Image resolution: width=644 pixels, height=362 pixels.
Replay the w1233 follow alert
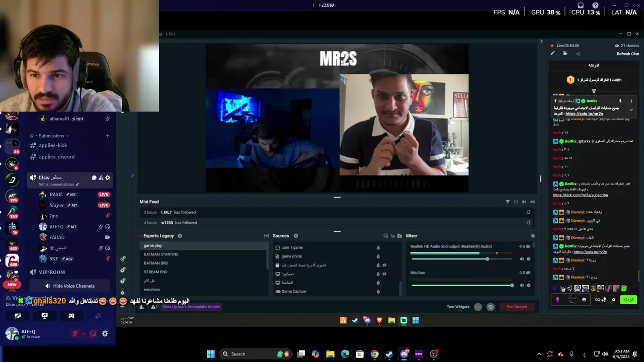[528, 223]
